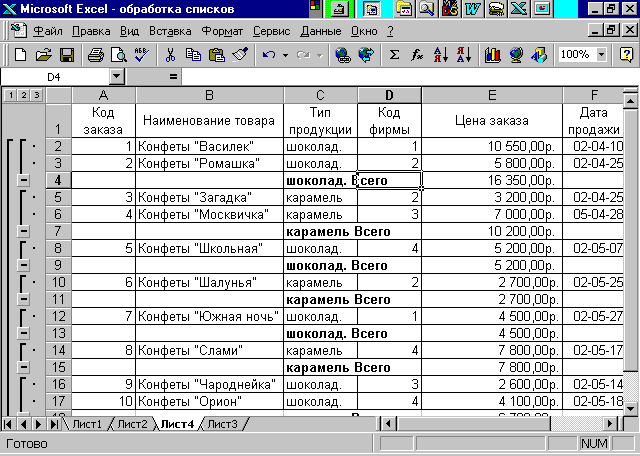640x456 pixels.
Task: Switch to Лист1 sheet tab
Action: pyautogui.click(x=87, y=424)
